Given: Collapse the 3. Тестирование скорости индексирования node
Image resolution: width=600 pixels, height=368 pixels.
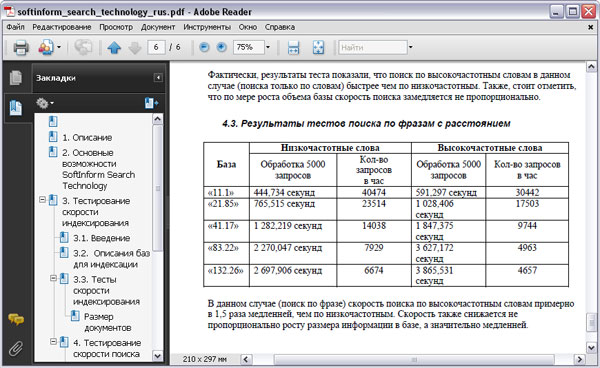Looking at the screenshot, I should [x=42, y=200].
